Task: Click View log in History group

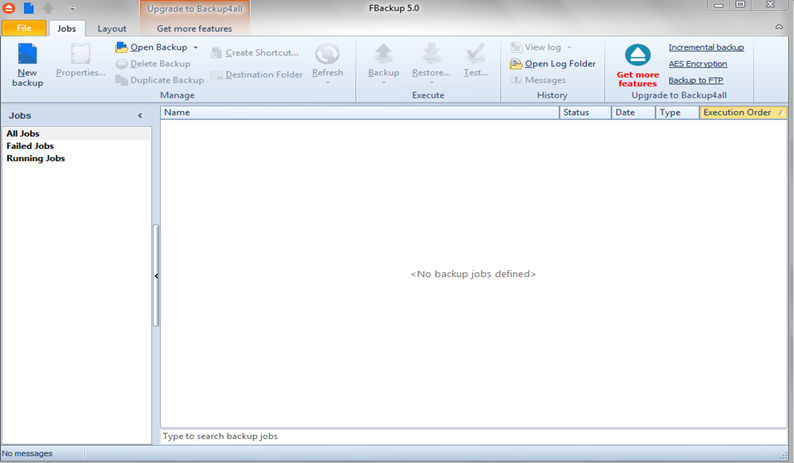Action: [x=536, y=47]
